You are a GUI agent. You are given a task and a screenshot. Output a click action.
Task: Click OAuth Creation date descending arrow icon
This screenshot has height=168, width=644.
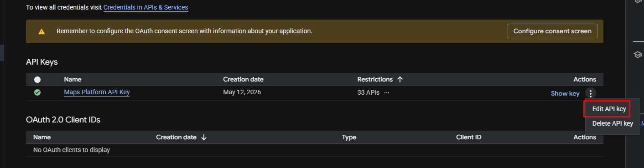204,137
